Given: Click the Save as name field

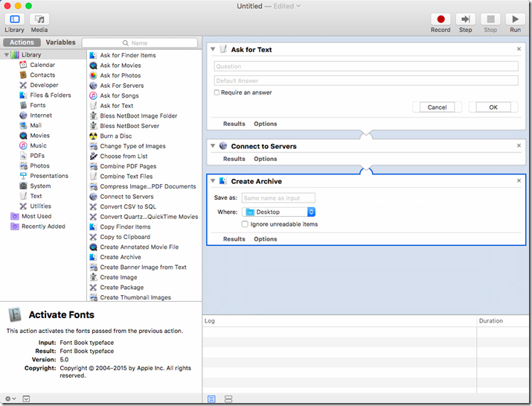Looking at the screenshot, I should (278, 198).
